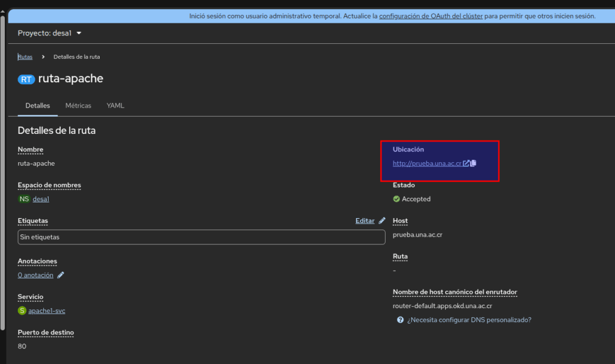Screen dimensions: 615x364
Task: Open the YAML tab
Action: [115, 106]
